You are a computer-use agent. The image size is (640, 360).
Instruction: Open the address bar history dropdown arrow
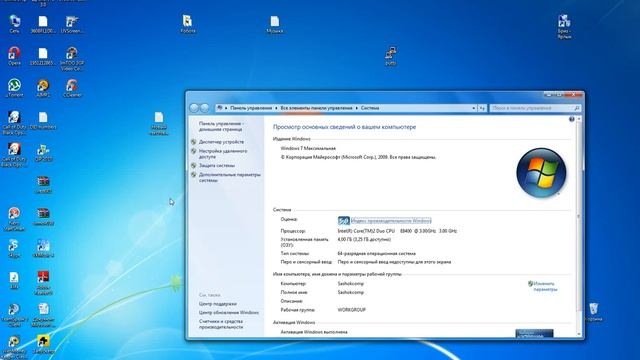(473, 108)
